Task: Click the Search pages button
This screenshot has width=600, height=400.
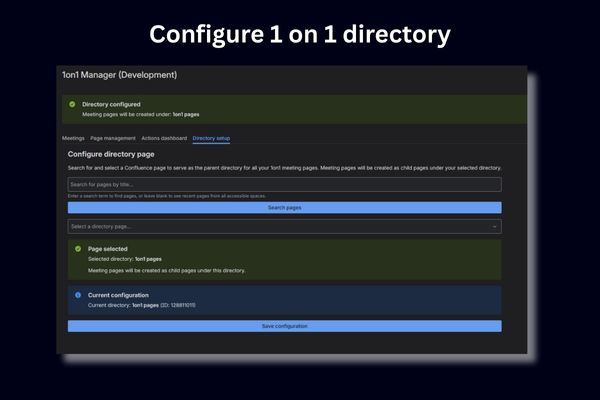Action: [284, 207]
